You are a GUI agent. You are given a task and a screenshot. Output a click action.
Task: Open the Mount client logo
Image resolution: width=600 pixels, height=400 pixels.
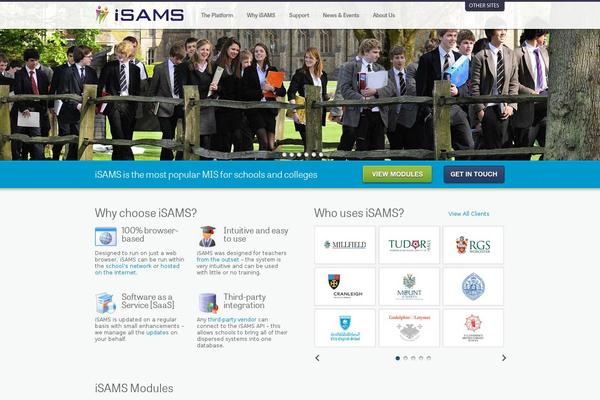[x=409, y=286]
